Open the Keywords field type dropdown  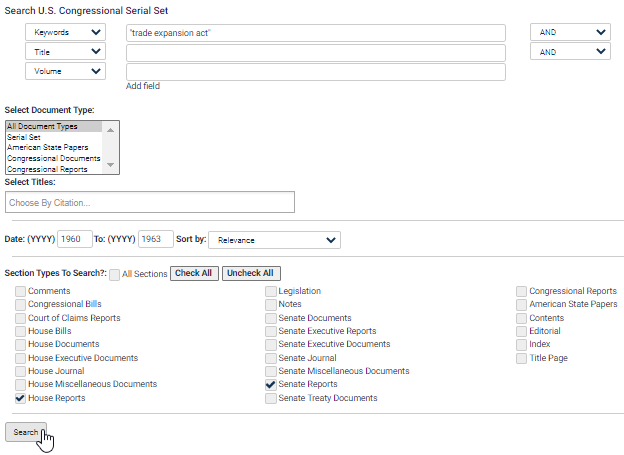(65, 32)
